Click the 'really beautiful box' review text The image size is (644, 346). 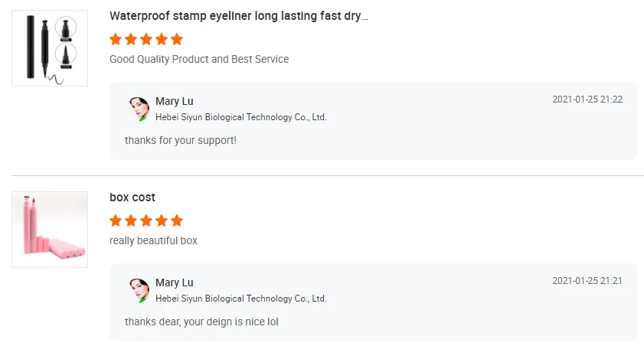(153, 240)
